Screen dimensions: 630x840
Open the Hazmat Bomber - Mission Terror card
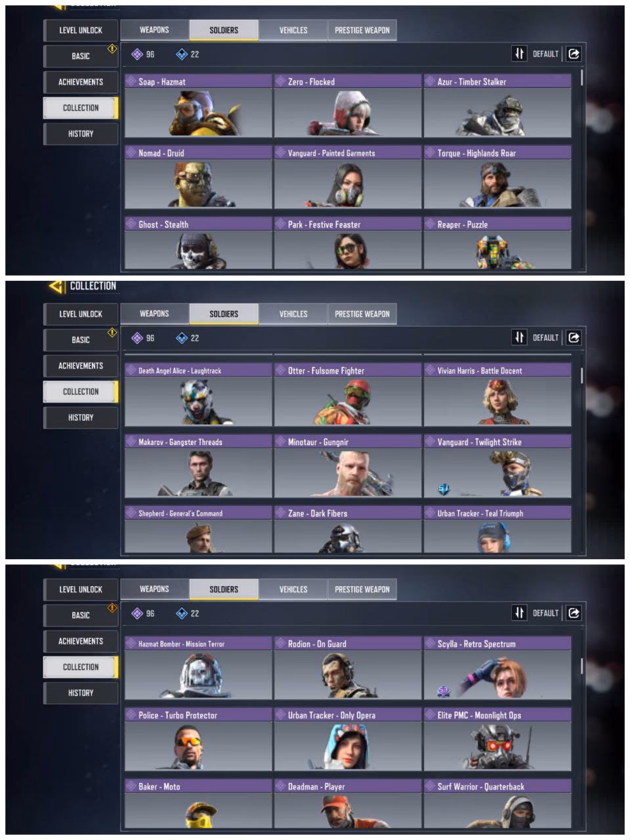(x=198, y=667)
